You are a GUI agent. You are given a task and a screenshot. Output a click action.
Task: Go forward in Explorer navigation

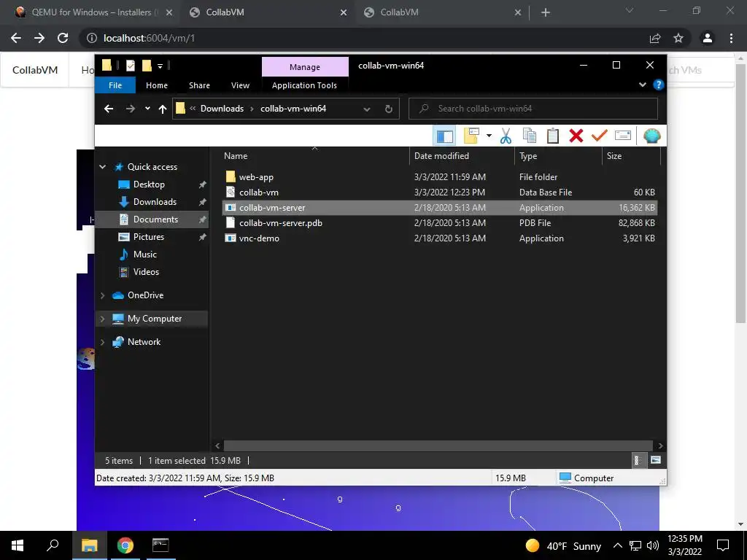pos(130,109)
